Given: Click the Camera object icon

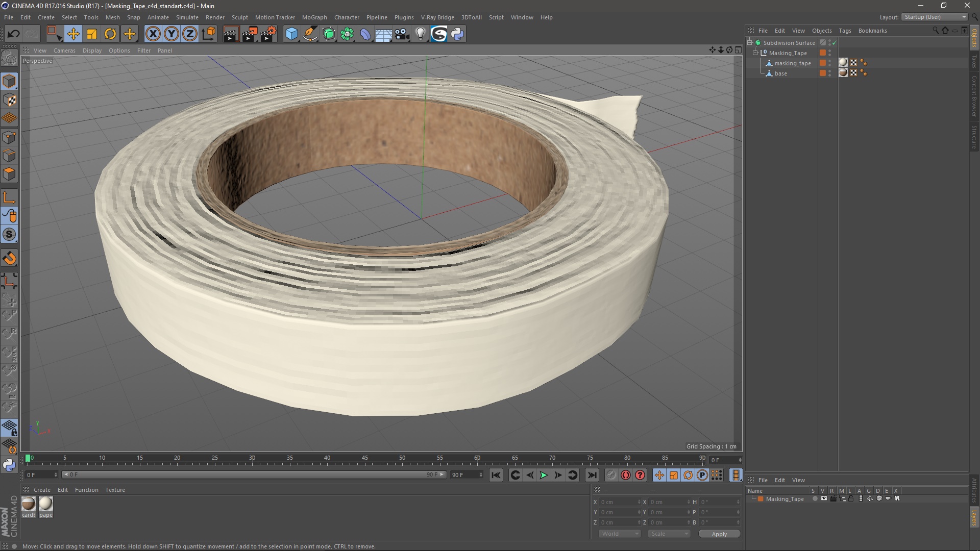Looking at the screenshot, I should click(402, 34).
